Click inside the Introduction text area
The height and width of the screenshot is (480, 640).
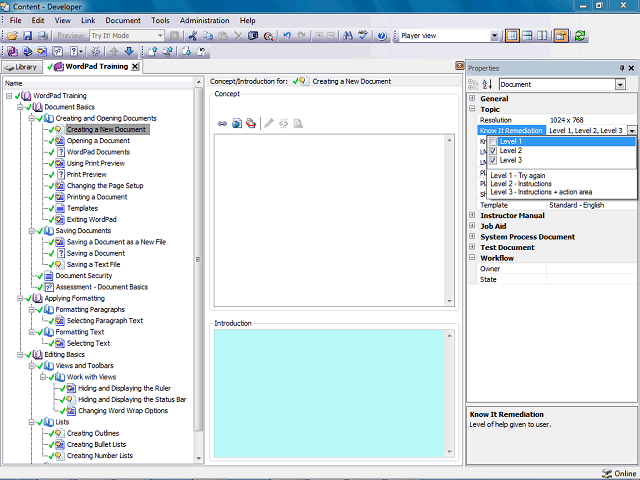point(329,393)
